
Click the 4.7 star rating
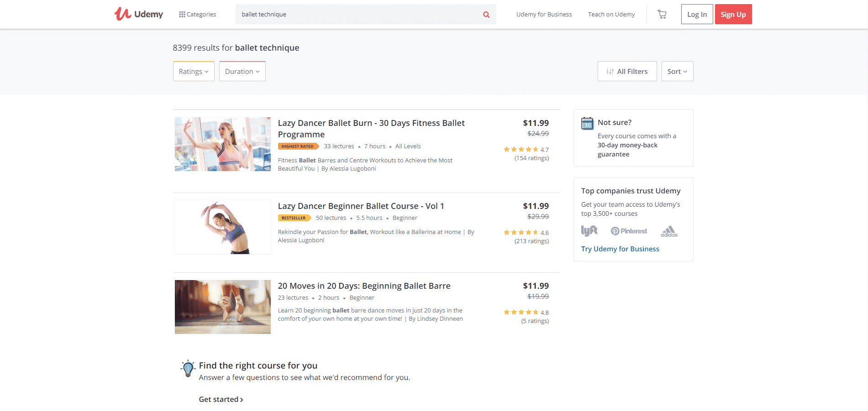[526, 150]
